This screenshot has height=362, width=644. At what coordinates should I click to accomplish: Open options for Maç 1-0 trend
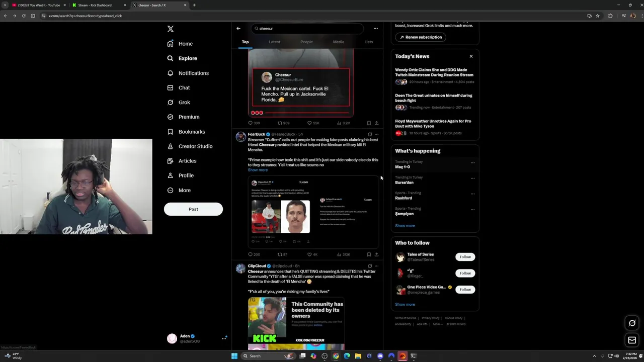tap(472, 163)
